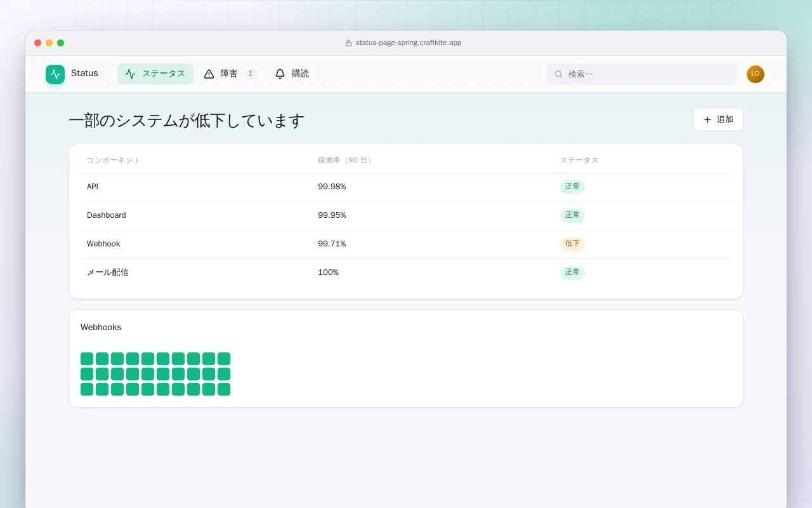Viewport: 812px width, 508px height.
Task: Click the 低下 badge for Webhook
Action: [x=572, y=244]
